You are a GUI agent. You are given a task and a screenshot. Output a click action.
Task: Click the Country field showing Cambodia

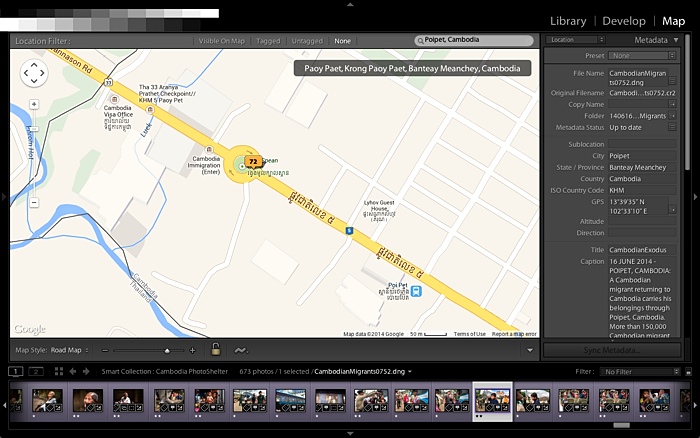point(642,179)
